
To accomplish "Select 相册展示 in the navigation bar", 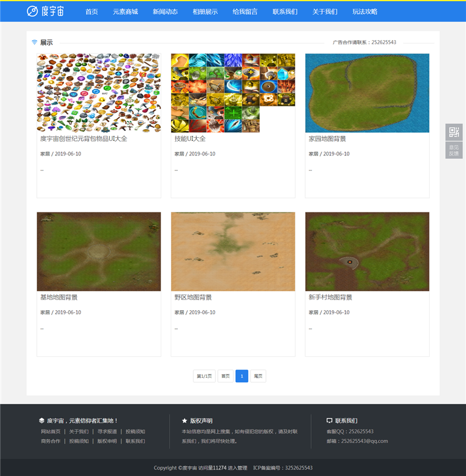I will tap(205, 12).
